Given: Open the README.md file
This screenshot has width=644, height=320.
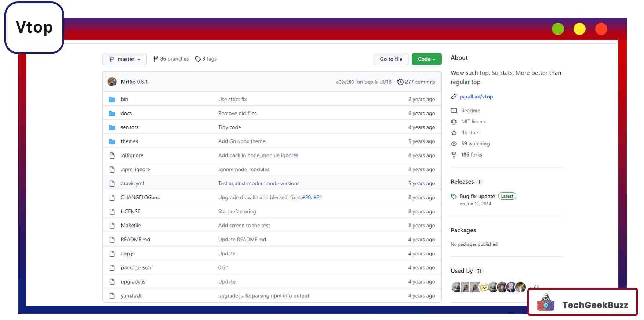Looking at the screenshot, I should coord(135,240).
